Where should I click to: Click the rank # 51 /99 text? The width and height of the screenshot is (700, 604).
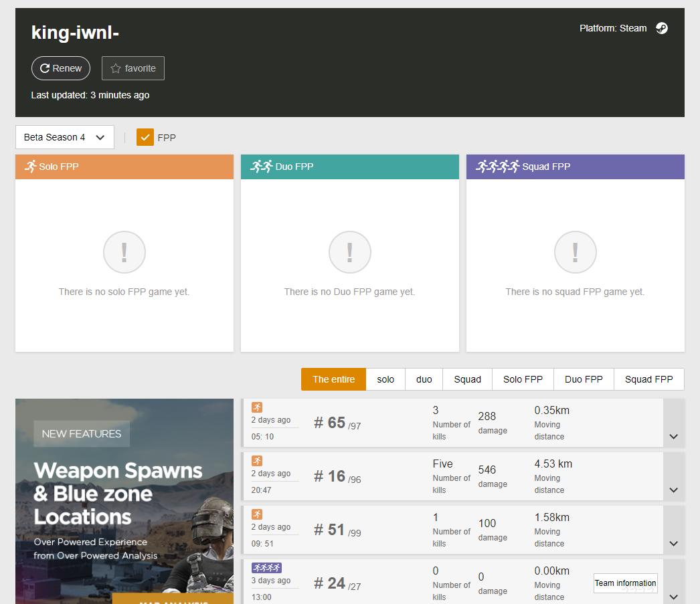click(x=337, y=530)
